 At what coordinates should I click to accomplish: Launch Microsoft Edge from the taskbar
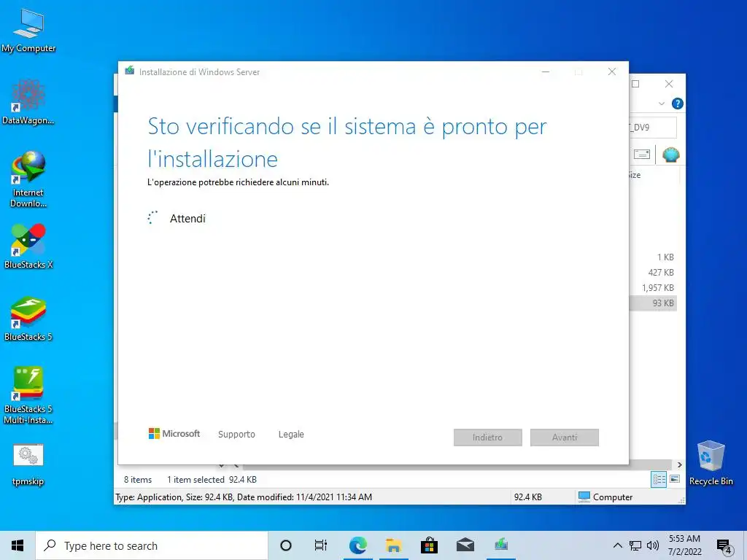357,545
